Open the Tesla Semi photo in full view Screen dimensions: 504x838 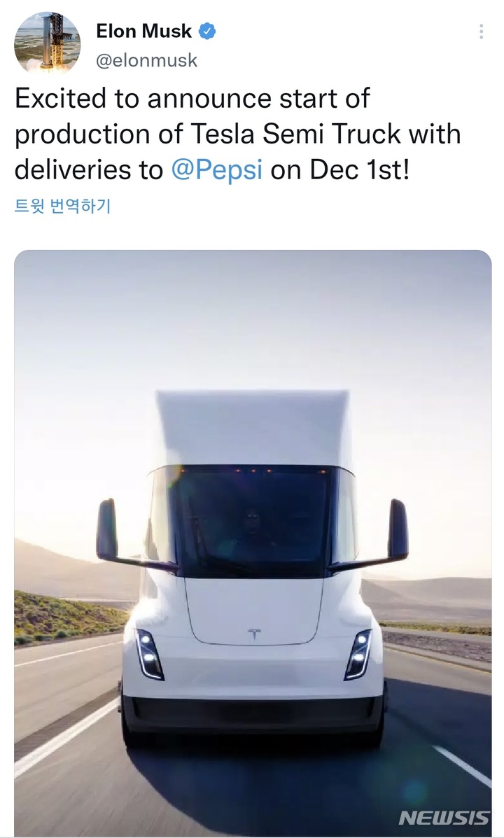click(252, 543)
